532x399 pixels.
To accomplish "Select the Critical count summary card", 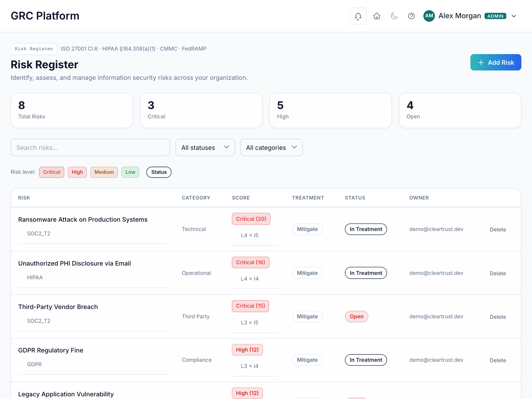I will [201, 110].
